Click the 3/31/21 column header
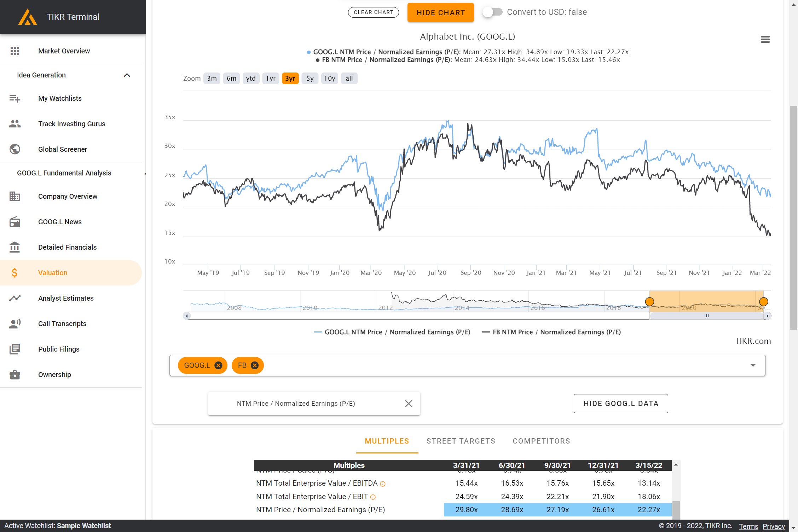The image size is (798, 532). click(x=466, y=465)
